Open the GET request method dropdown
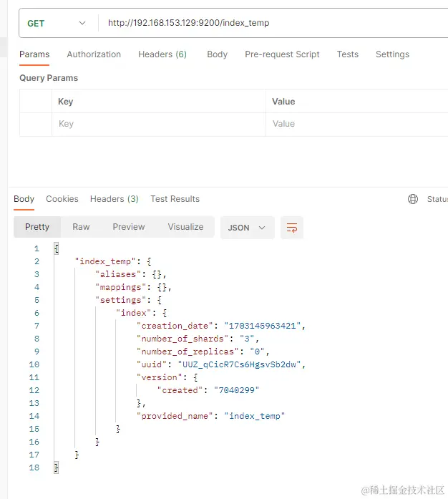Screen dimensions: 448x499 56,23
